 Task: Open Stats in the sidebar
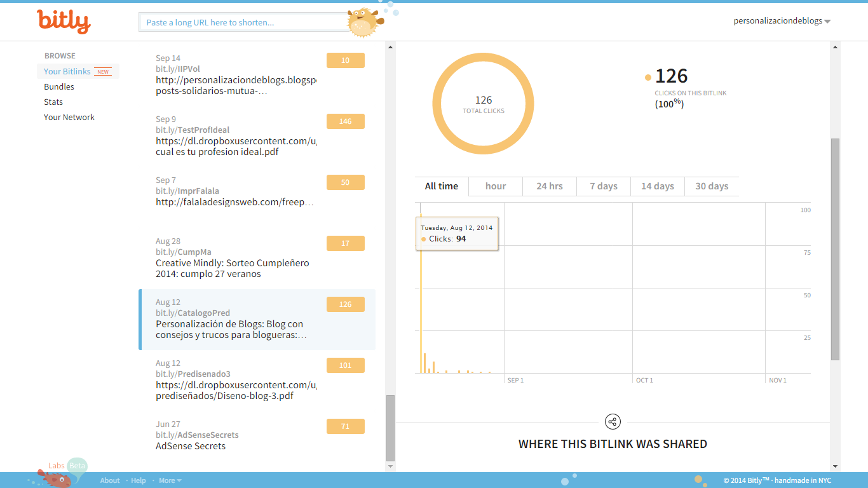53,102
